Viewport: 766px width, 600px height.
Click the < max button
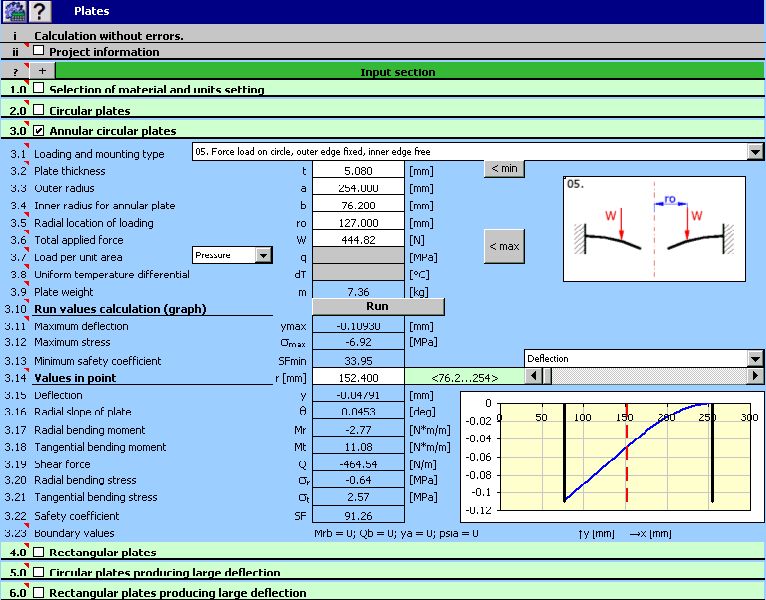(x=503, y=246)
